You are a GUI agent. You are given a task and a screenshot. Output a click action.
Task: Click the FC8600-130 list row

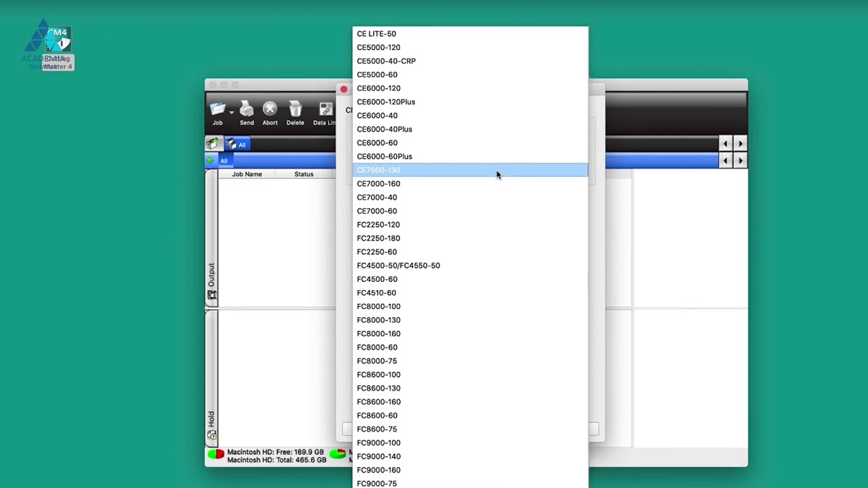click(471, 388)
